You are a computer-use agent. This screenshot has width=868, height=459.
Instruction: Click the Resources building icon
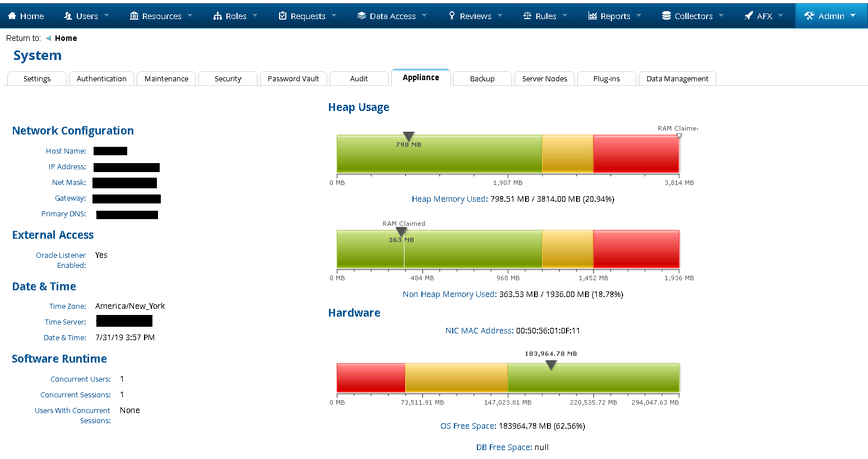pos(134,16)
